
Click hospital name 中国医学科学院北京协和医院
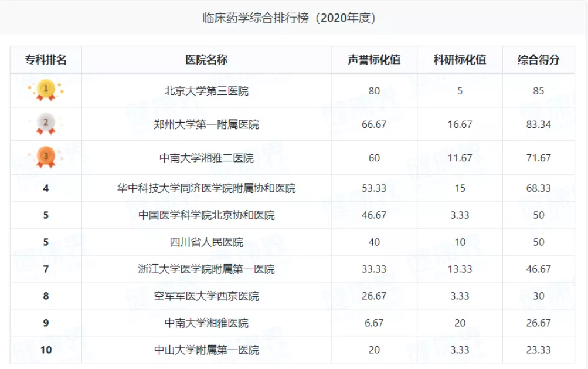(x=206, y=215)
